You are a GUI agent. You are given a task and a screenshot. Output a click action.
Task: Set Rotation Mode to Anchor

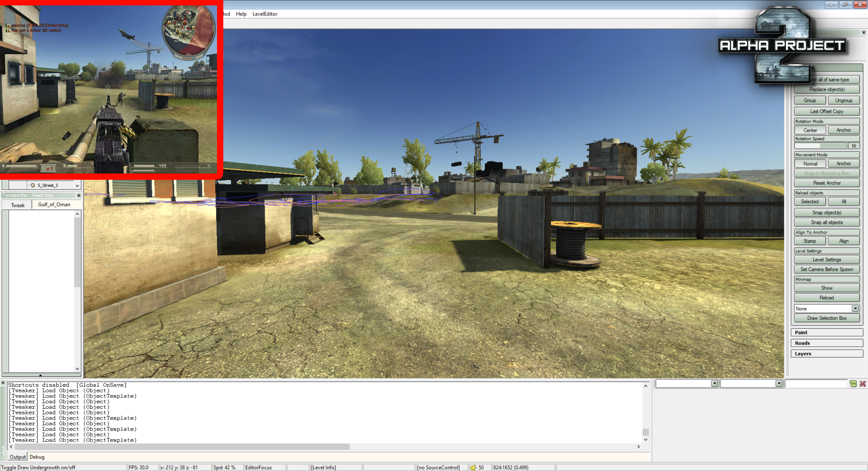coord(844,130)
